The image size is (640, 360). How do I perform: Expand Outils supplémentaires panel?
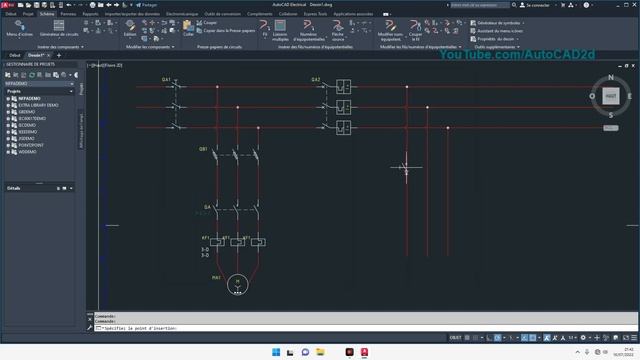(x=497, y=47)
